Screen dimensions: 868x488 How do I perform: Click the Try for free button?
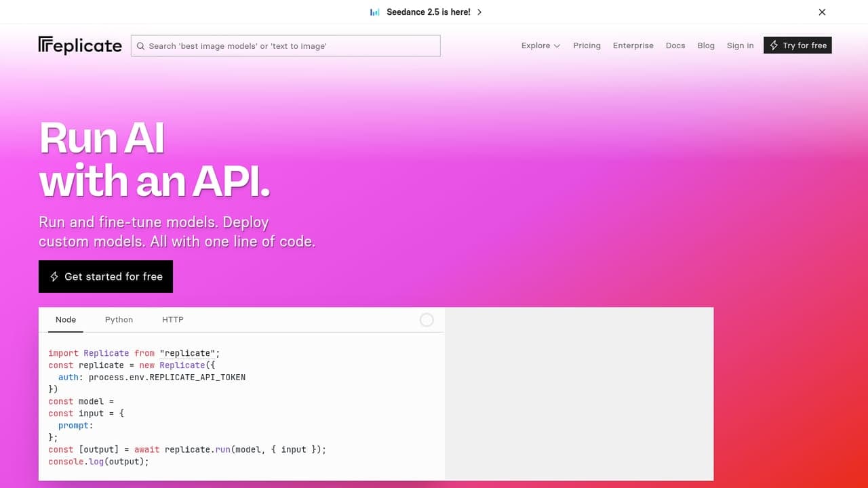tap(797, 45)
